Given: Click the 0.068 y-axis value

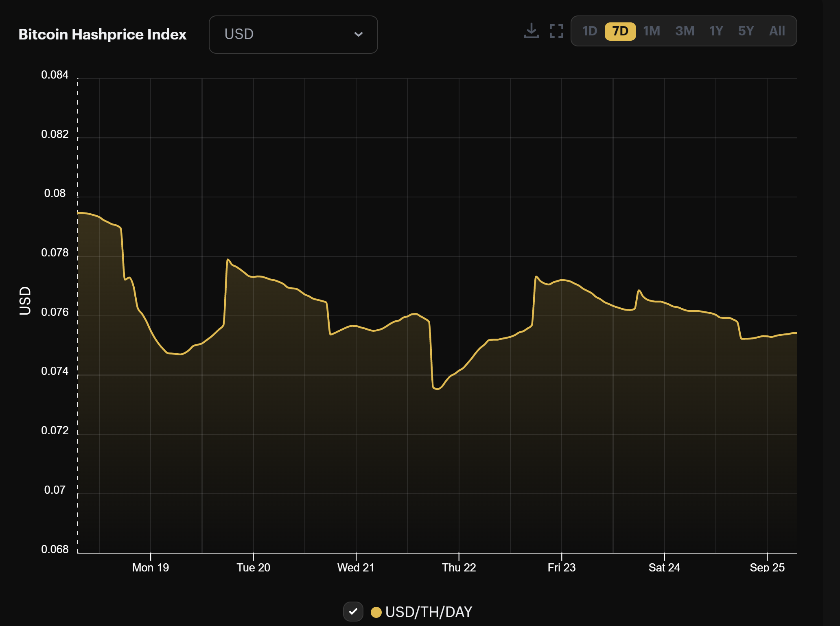Looking at the screenshot, I should 55,549.
